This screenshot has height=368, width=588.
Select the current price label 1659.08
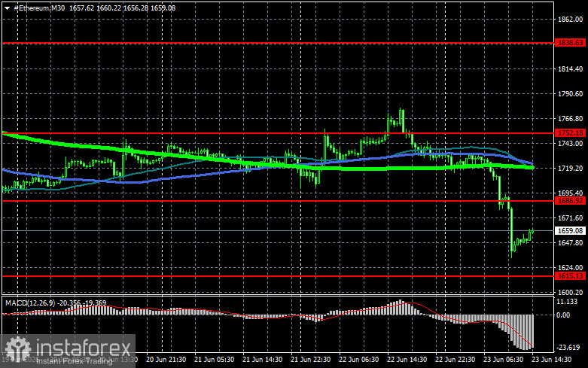tap(570, 231)
